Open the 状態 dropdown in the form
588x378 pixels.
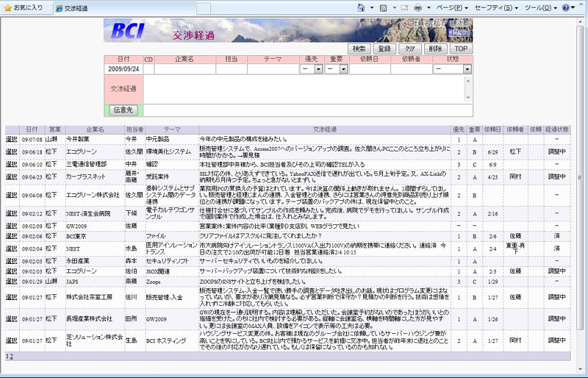point(453,69)
